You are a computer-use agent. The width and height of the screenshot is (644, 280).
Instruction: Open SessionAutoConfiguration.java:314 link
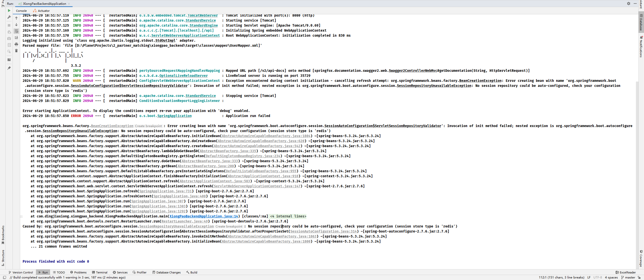[323, 231]
